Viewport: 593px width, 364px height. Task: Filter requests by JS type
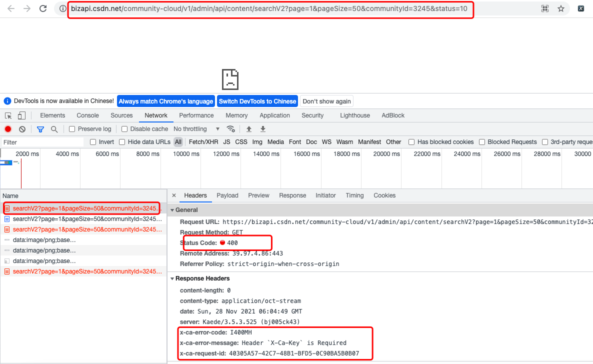226,142
